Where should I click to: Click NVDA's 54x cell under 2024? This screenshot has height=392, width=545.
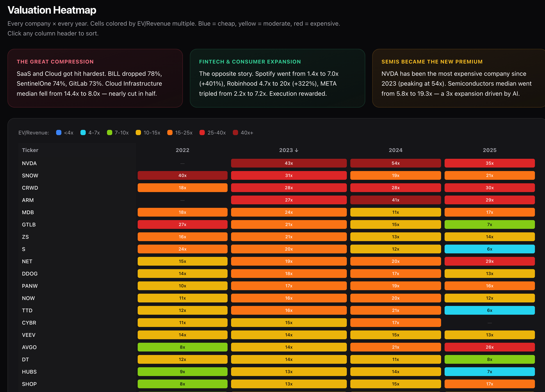coord(395,163)
